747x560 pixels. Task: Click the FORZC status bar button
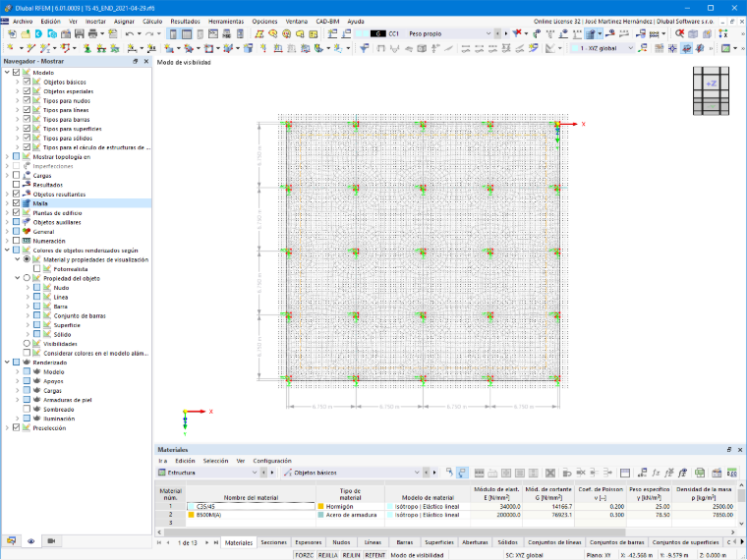[304, 555]
